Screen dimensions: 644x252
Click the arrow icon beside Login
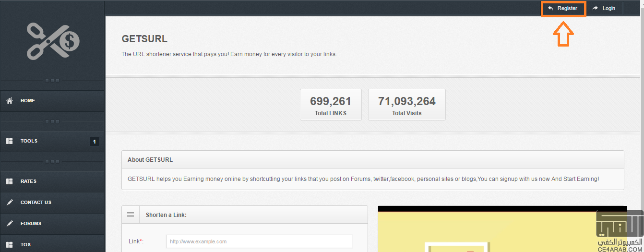596,8
